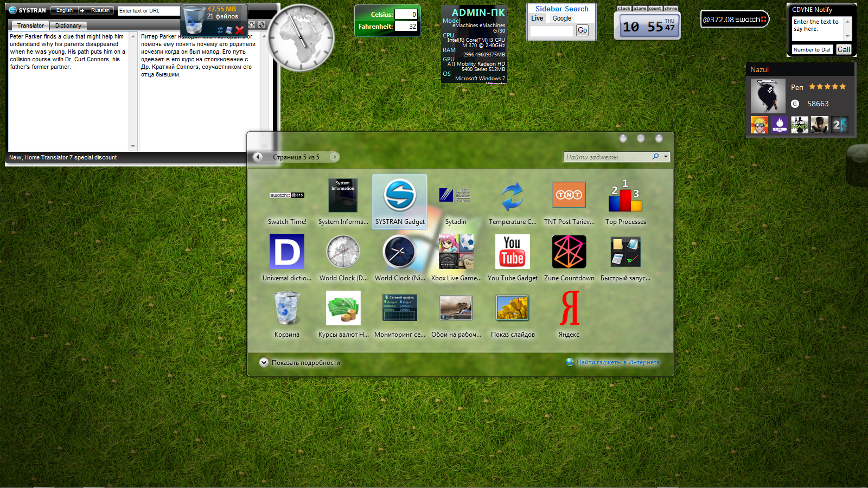This screenshot has width=868, height=488.
Task: Go to previous page in gadget gallery
Action: point(258,157)
